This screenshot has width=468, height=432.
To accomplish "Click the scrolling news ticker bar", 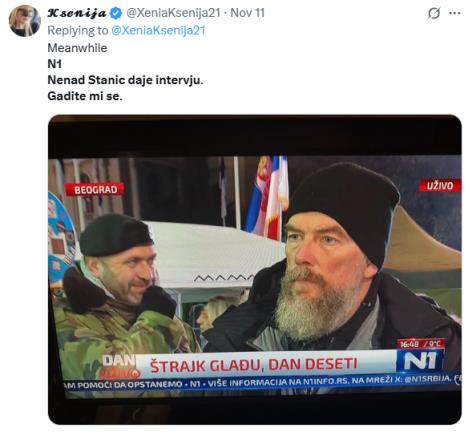I will 262,382.
